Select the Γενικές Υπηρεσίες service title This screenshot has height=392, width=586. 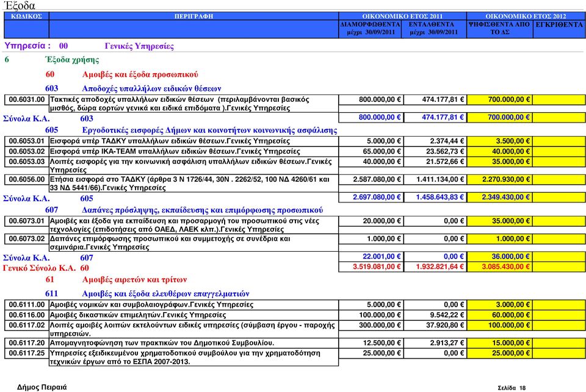coord(139,46)
